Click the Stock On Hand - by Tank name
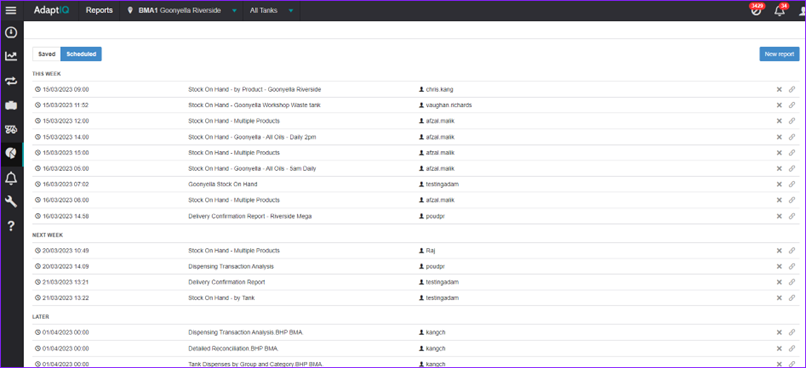 click(x=222, y=298)
